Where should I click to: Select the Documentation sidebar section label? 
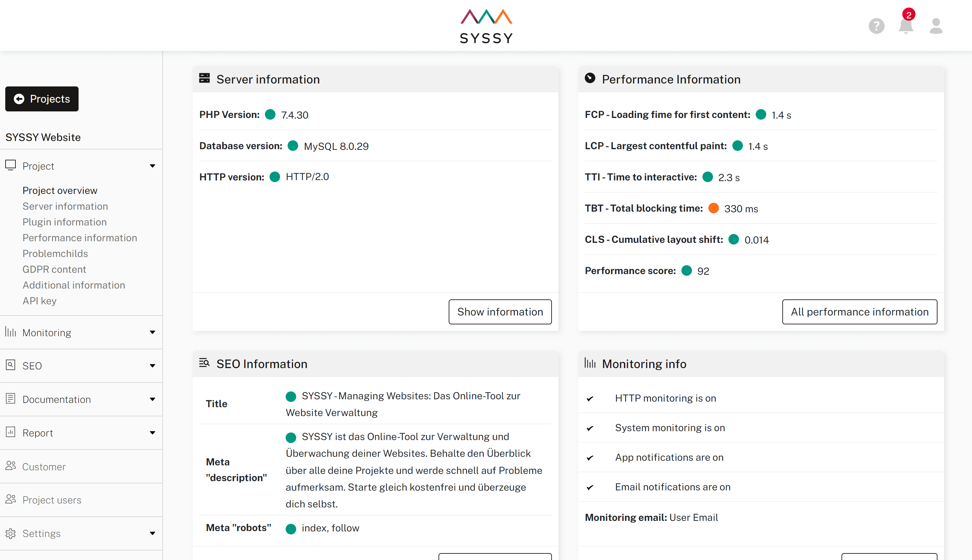[x=57, y=399]
